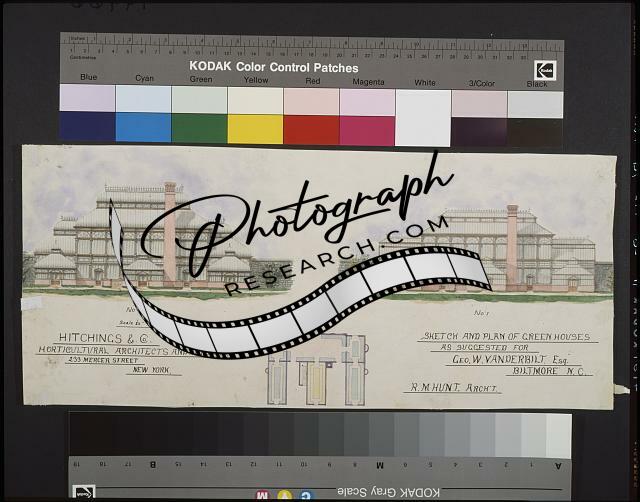640x502 pixels.
Task: Pick the solid magenta color patch
Action: point(367,131)
